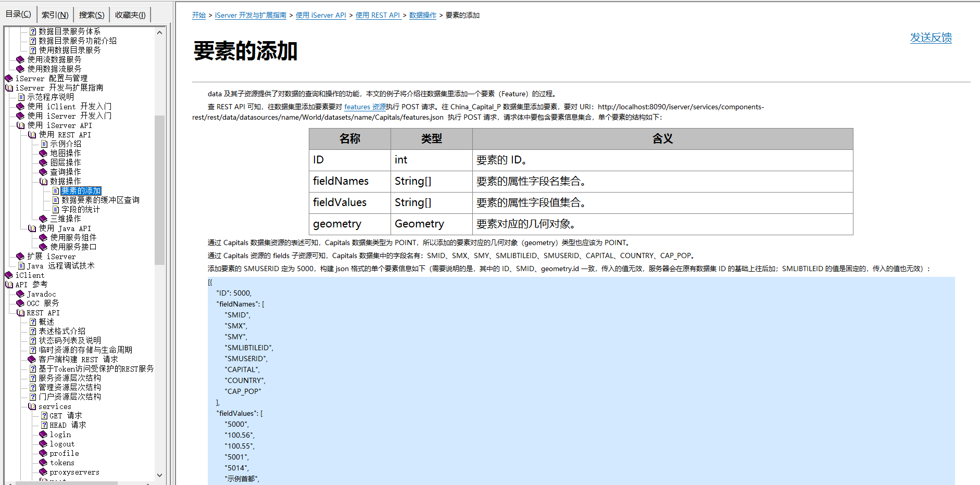Image resolution: width=980 pixels, height=485 pixels.
Task: Switch to the 索引 tab
Action: pos(55,15)
